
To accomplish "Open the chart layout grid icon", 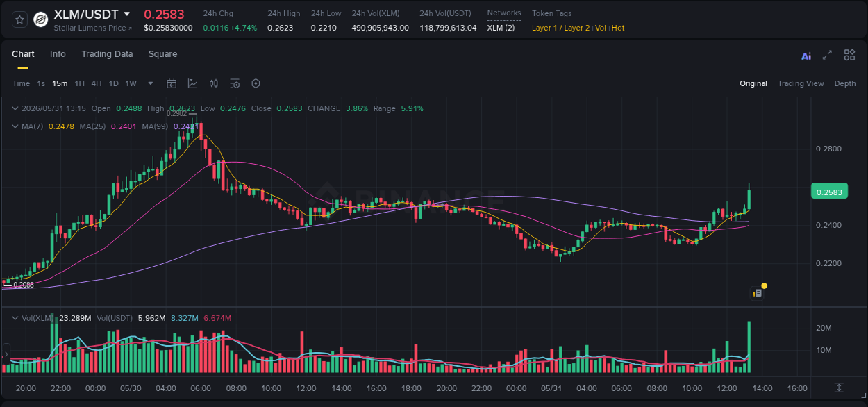I will tap(849, 55).
